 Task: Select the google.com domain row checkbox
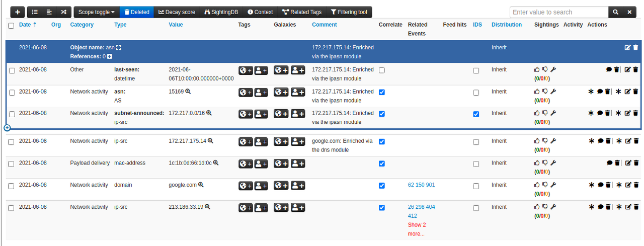(x=12, y=186)
